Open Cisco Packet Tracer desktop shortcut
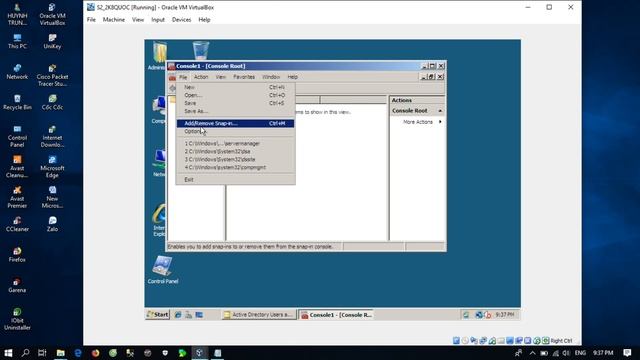The image size is (640, 360). (52, 75)
